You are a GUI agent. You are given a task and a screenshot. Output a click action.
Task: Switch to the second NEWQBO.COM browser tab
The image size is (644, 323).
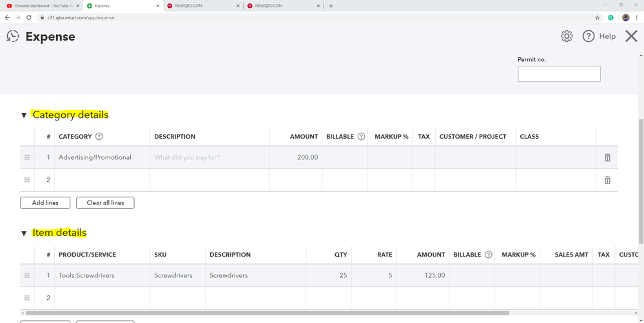(x=282, y=6)
